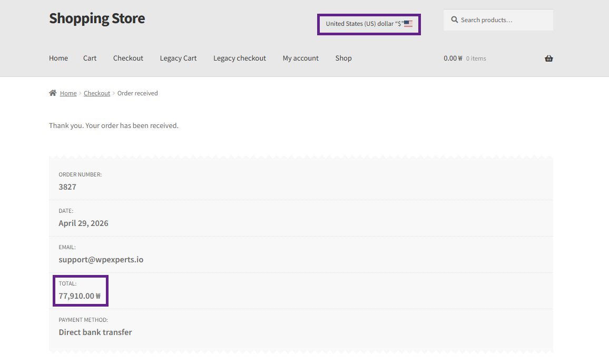Screen dimensions: 609x364
Task: Focus the Search products field
Action: [x=498, y=20]
